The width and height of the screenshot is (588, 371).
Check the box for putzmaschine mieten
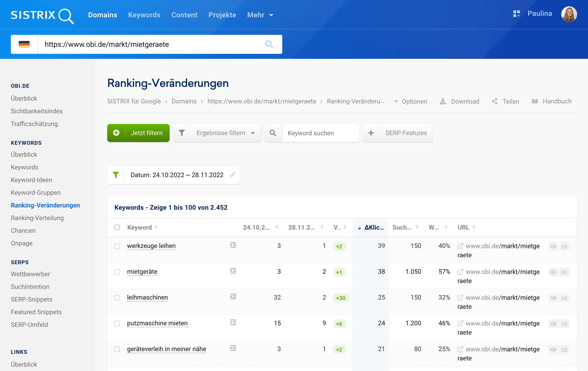click(x=117, y=323)
